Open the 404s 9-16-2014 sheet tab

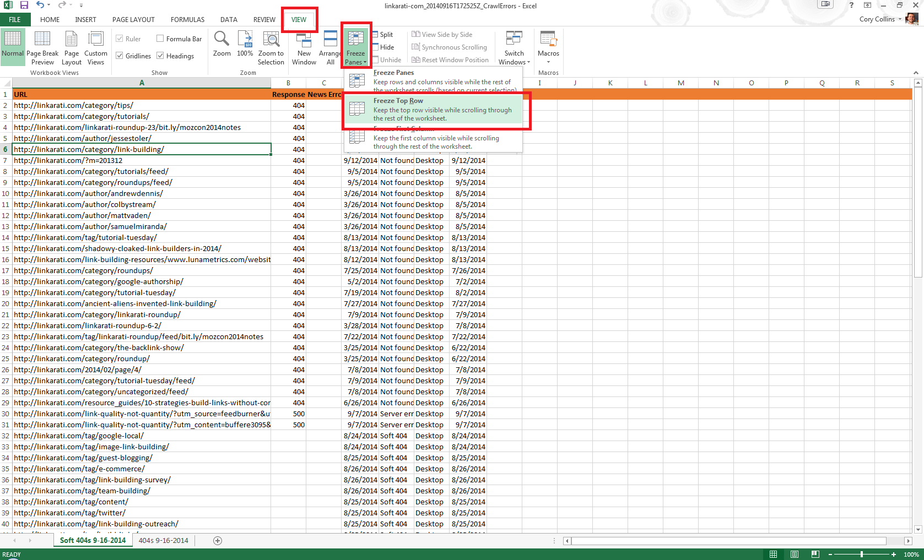(163, 540)
